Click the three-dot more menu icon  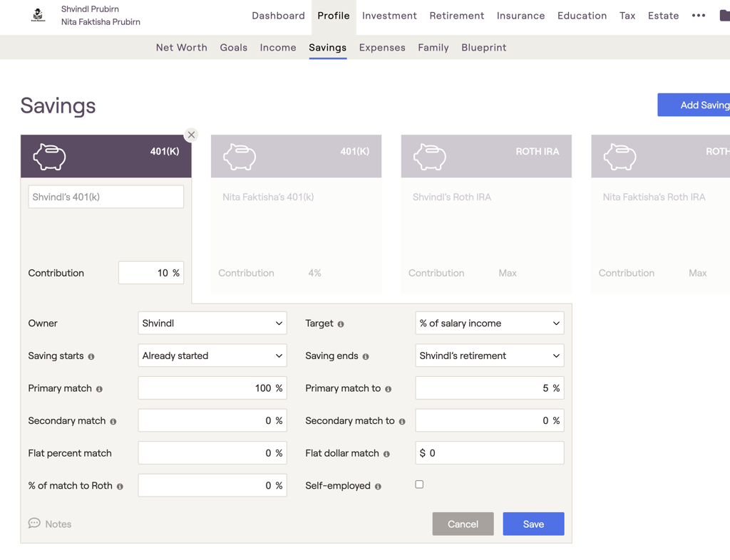pos(699,16)
